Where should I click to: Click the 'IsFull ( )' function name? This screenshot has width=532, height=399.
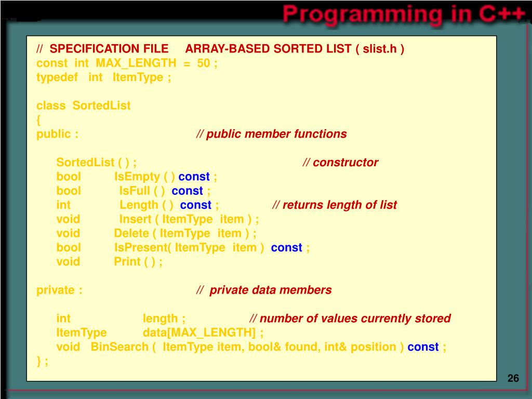142,191
